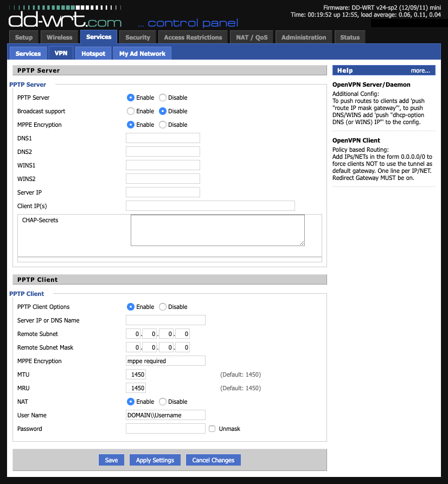Open the Hotspot sub-tab
This screenshot has width=448, height=484.
(93, 54)
